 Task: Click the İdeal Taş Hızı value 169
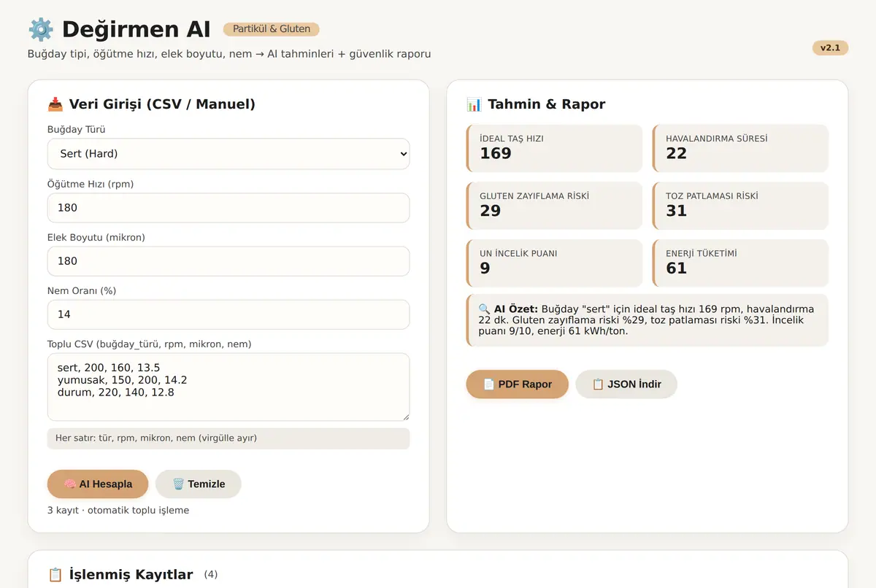point(496,153)
